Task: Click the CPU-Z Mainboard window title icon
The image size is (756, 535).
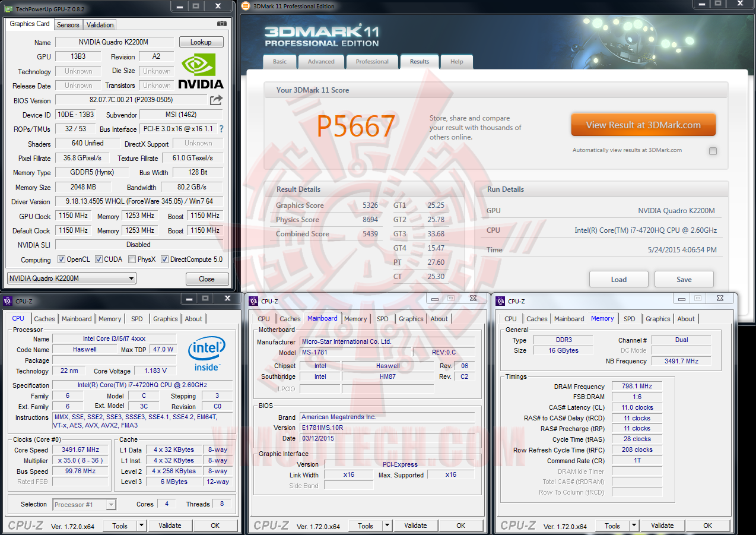Action: tap(253, 301)
